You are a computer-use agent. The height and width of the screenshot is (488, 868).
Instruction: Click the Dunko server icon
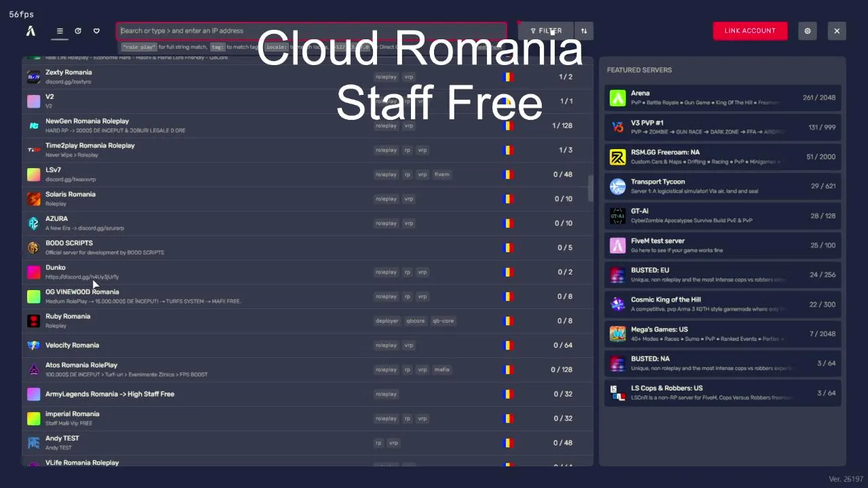[x=33, y=272]
